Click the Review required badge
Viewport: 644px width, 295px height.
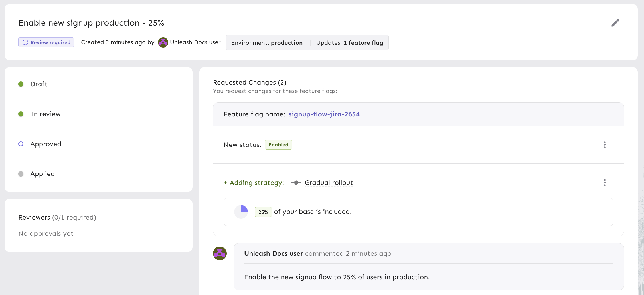(46, 42)
